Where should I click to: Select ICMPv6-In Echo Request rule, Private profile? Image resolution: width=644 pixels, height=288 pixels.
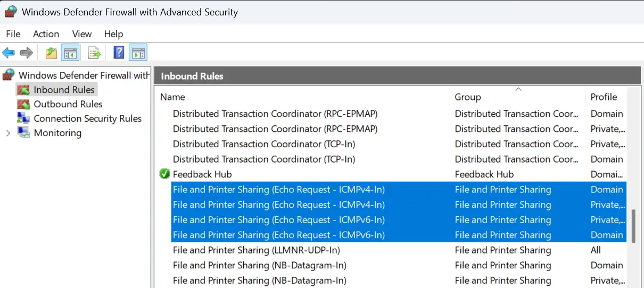click(x=279, y=219)
